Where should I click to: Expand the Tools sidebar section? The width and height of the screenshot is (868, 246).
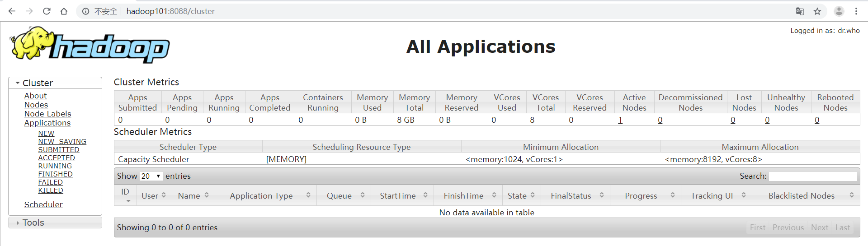[55, 223]
